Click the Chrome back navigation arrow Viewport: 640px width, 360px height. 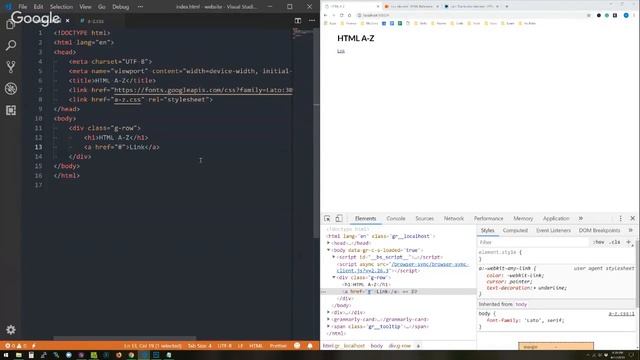coord(326,15)
